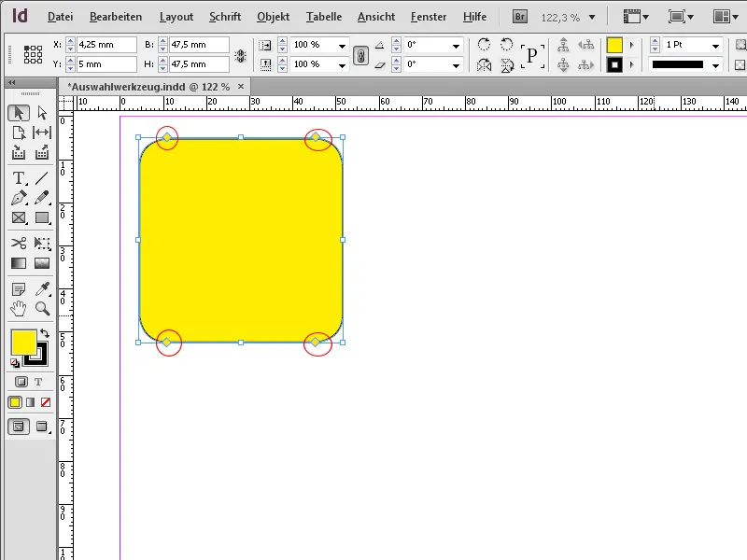The image size is (747, 560).
Task: Open the Fenster menu
Action: click(429, 16)
